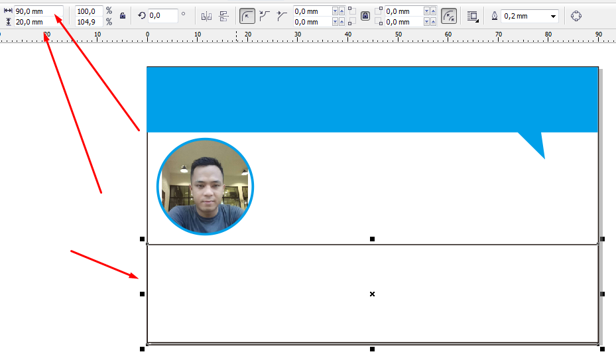Increase the top-right corner radius with the up stepper

click(433, 11)
